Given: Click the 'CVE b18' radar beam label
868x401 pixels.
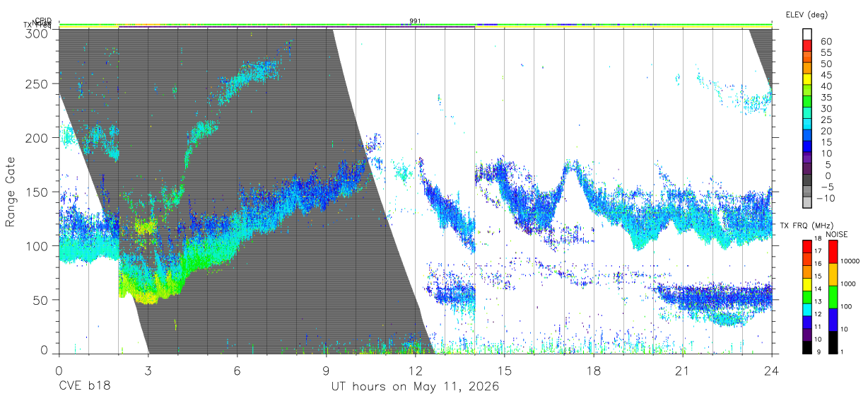Looking at the screenshot, I should (84, 387).
